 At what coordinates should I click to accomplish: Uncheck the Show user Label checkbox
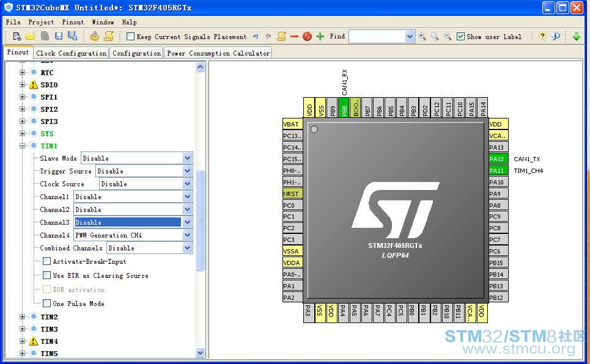click(460, 37)
